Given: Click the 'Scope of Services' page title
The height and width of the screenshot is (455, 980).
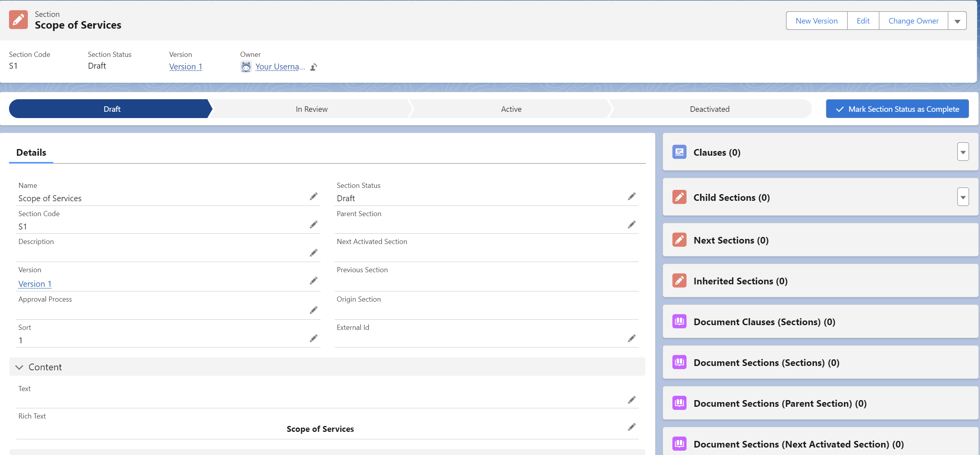Looking at the screenshot, I should coord(78,25).
